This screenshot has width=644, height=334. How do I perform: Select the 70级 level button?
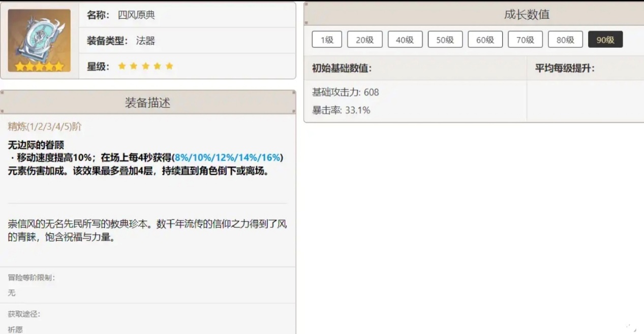pos(525,40)
